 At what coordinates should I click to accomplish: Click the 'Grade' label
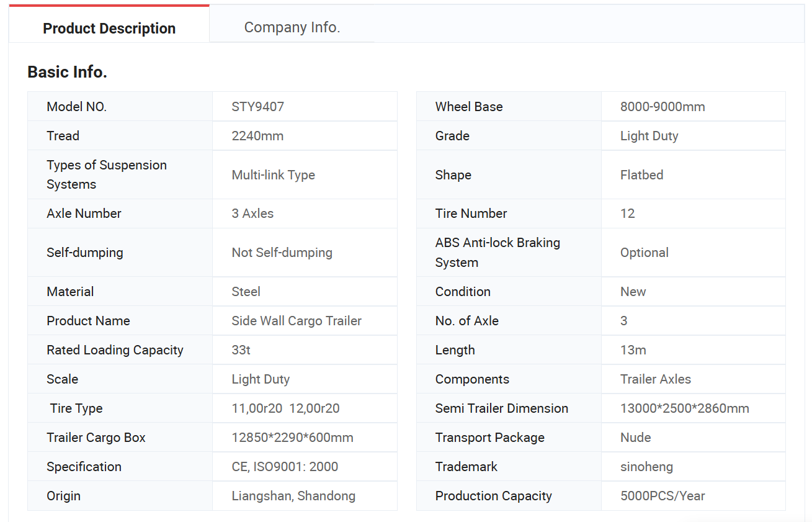[x=453, y=136]
